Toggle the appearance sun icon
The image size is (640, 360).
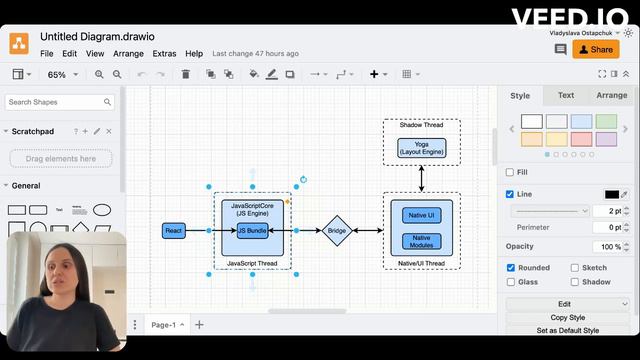pos(629,33)
